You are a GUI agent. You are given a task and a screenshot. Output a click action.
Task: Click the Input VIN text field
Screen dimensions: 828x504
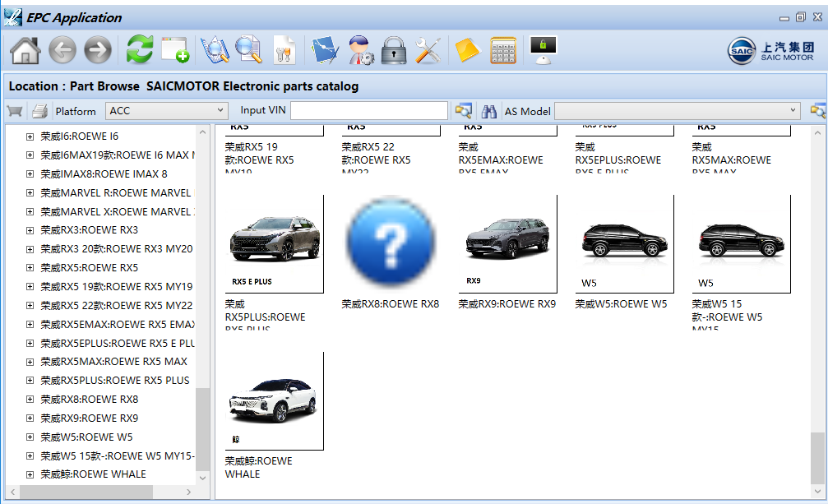coord(369,111)
